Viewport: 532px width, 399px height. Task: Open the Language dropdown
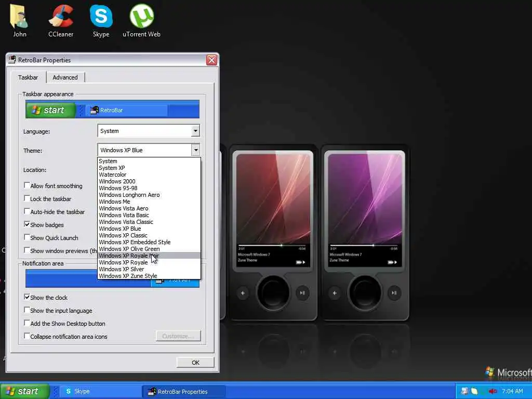[x=149, y=131]
